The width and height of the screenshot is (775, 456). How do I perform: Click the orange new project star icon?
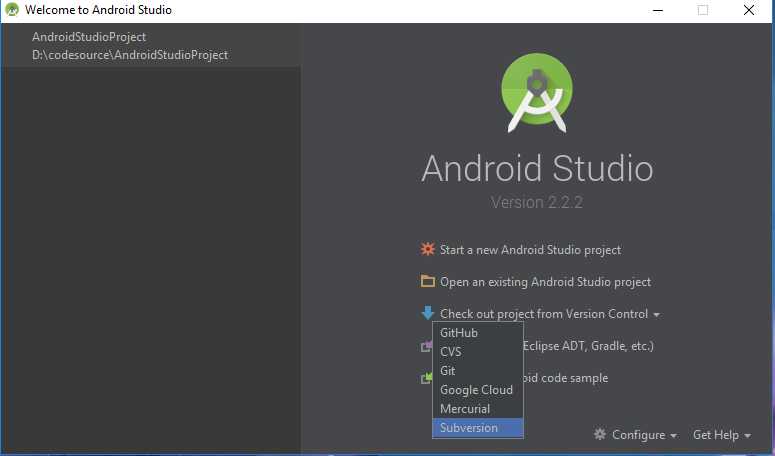tap(428, 249)
